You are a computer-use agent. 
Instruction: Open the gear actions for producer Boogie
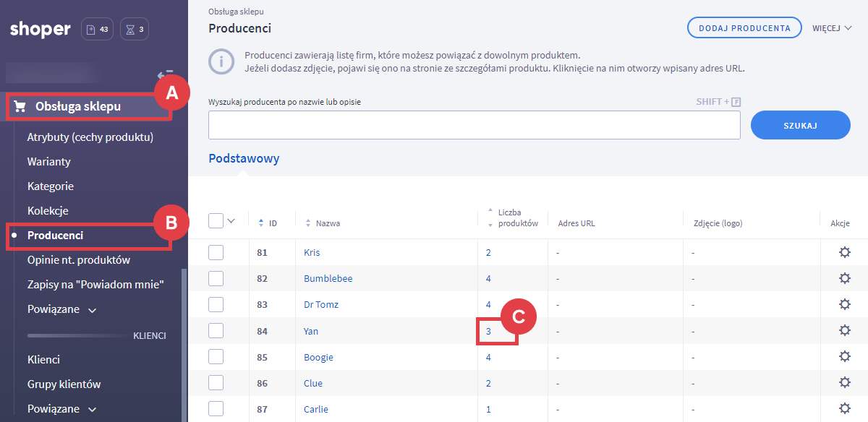point(843,357)
